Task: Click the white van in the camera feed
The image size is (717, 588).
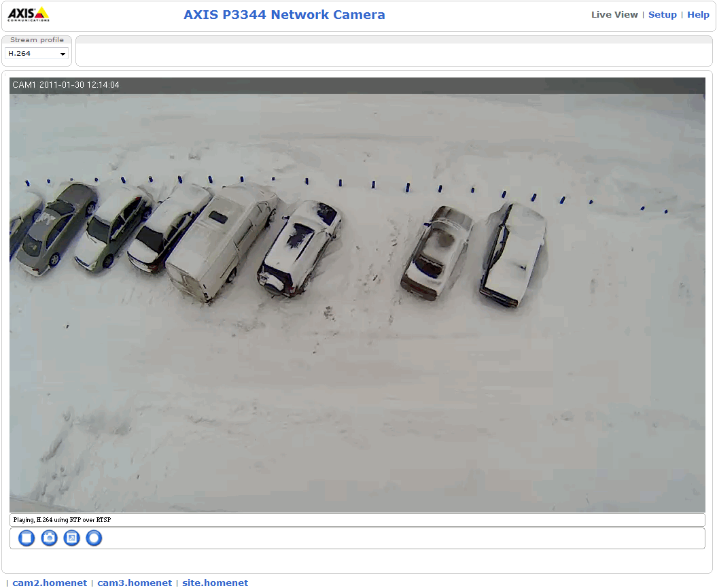Action: tap(217, 241)
